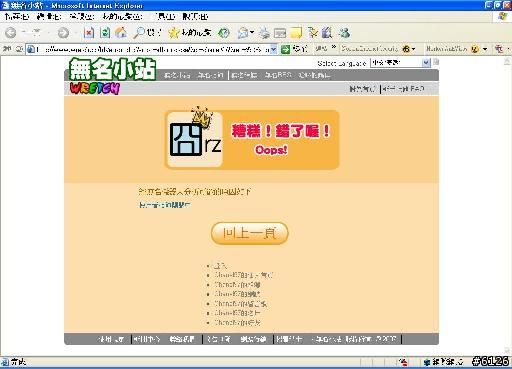Stop loading with the red X icon
Image resolution: width=512 pixels, height=369 pixels.
[x=89, y=33]
